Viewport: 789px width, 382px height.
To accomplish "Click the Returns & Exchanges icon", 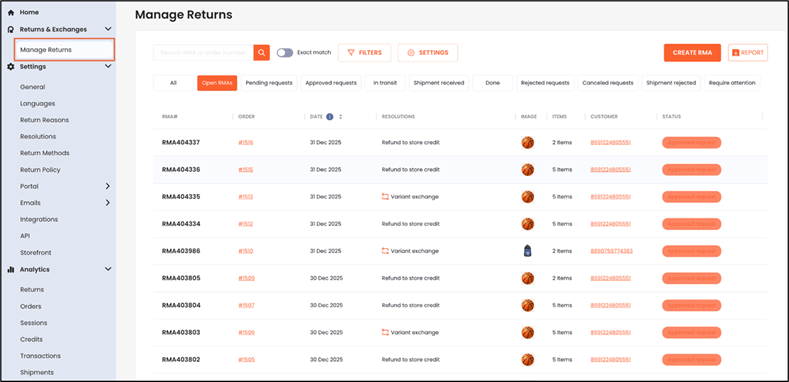I will [11, 29].
